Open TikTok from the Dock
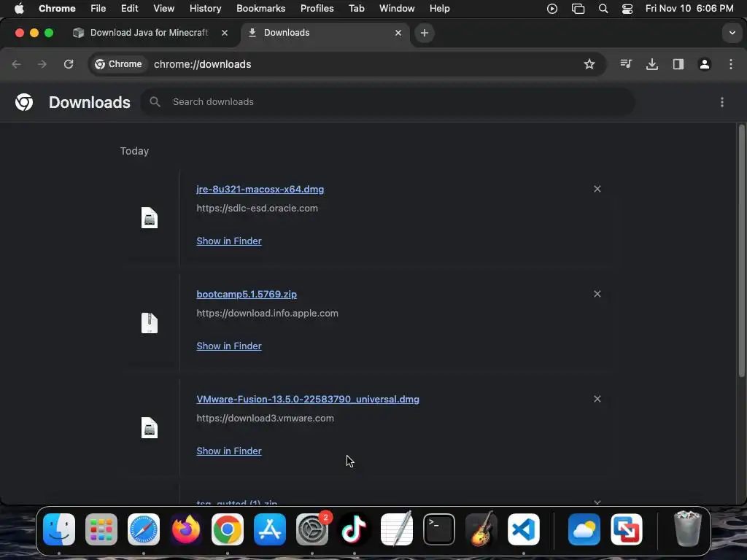 355,529
